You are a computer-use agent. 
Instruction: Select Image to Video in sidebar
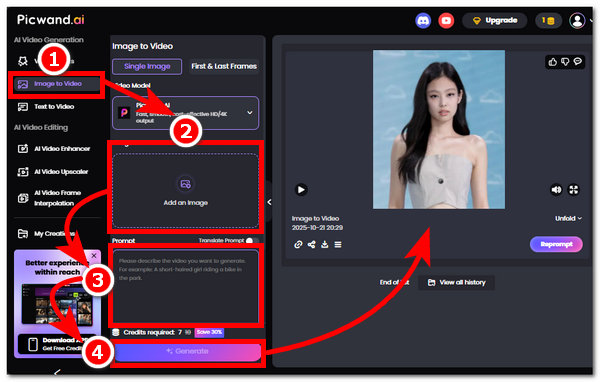click(x=57, y=84)
